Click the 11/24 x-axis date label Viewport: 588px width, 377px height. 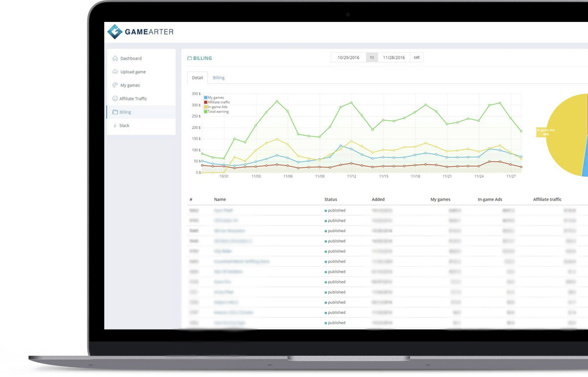[479, 176]
